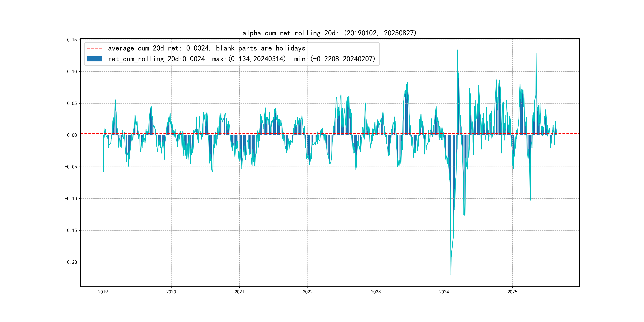Viewport: 644px width, 322px height.
Task: Click the 2021 x-axis tick label
Action: tap(240, 292)
